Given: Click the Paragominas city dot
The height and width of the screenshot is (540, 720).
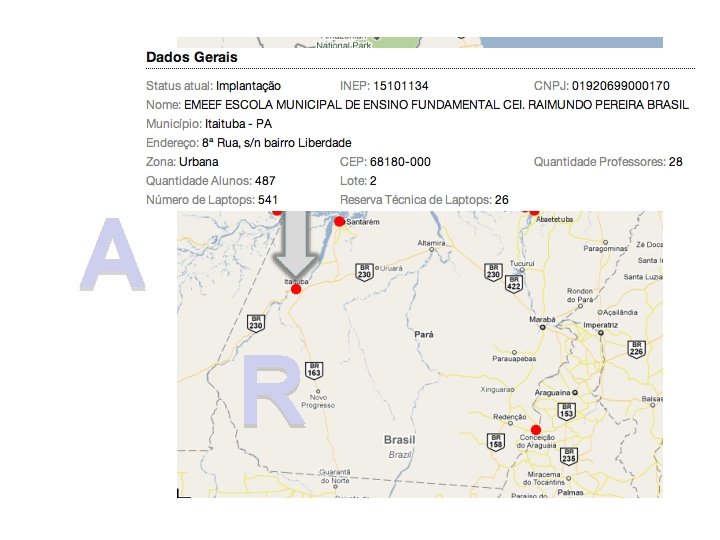Looking at the screenshot, I should tap(606, 242).
